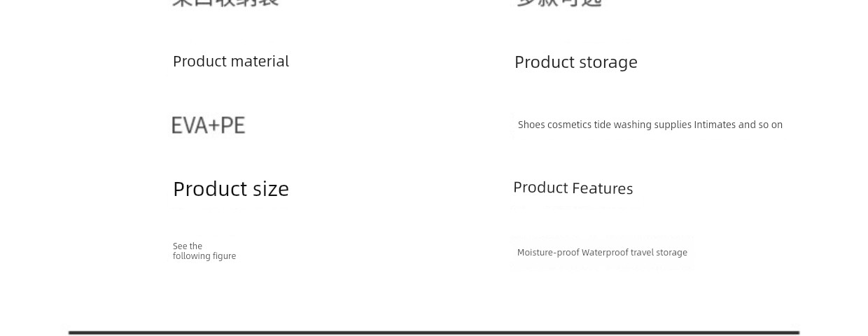Click the cropped Chinese text above "Product storage"

pyautogui.click(x=559, y=3)
